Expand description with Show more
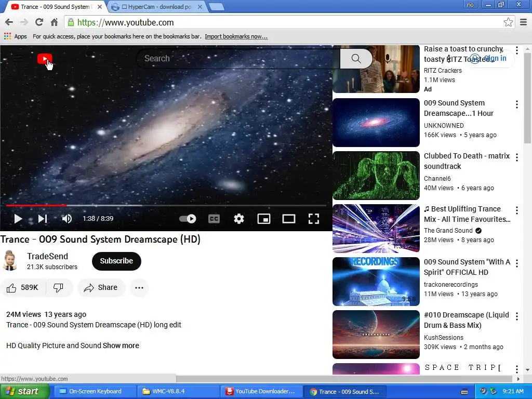 [x=121, y=345]
